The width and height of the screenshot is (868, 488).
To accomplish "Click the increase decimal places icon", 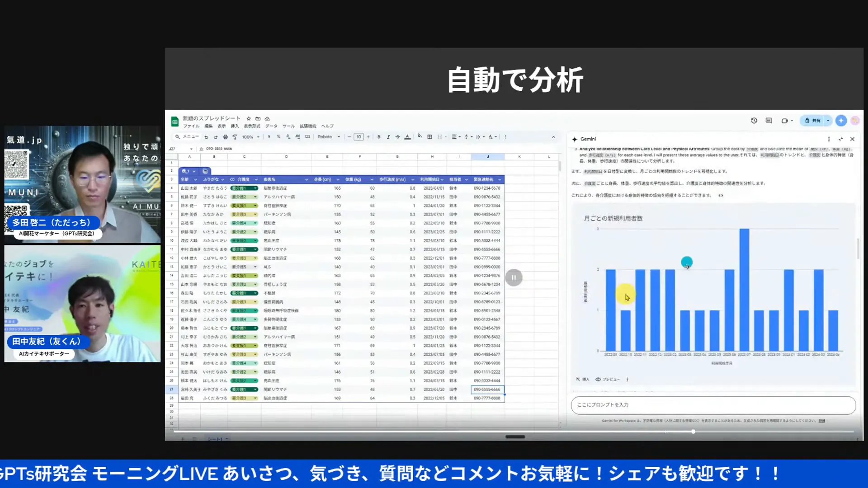I will (x=297, y=137).
